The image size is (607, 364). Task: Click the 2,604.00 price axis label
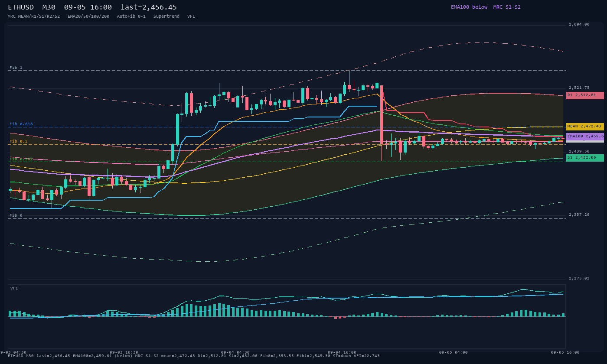[579, 25]
